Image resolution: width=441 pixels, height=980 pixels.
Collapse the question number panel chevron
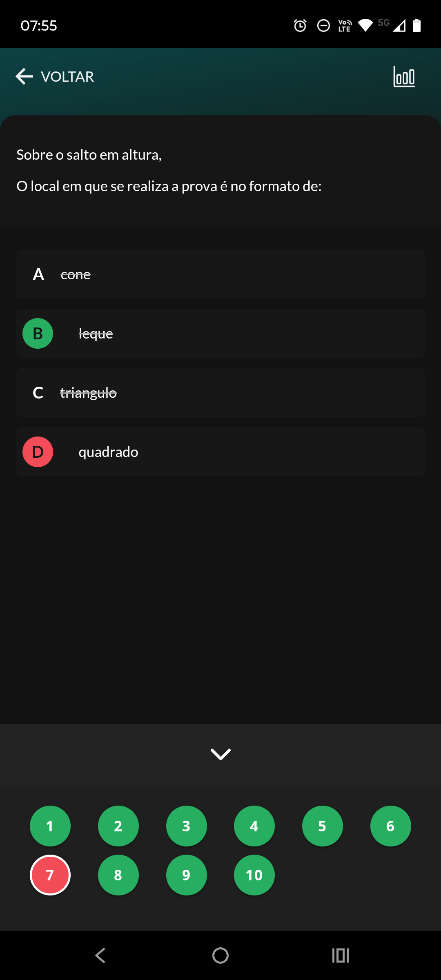(220, 754)
